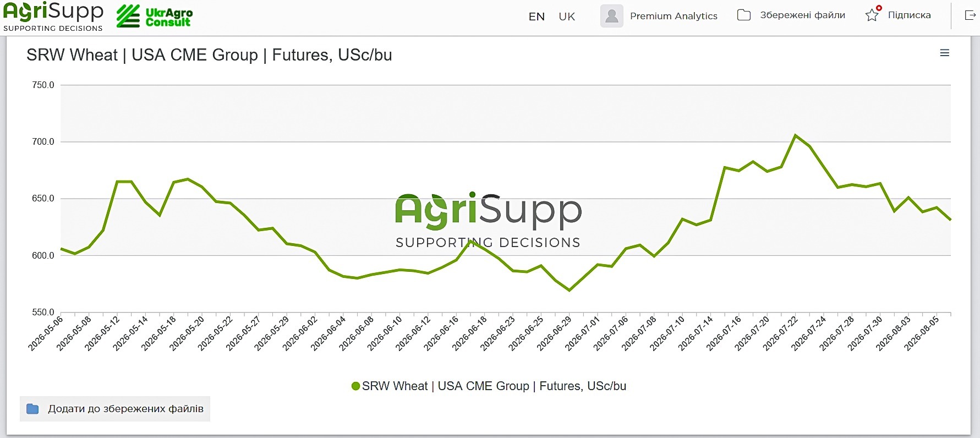Open the saved files folder icon
This screenshot has height=438, width=980.
(x=744, y=15)
